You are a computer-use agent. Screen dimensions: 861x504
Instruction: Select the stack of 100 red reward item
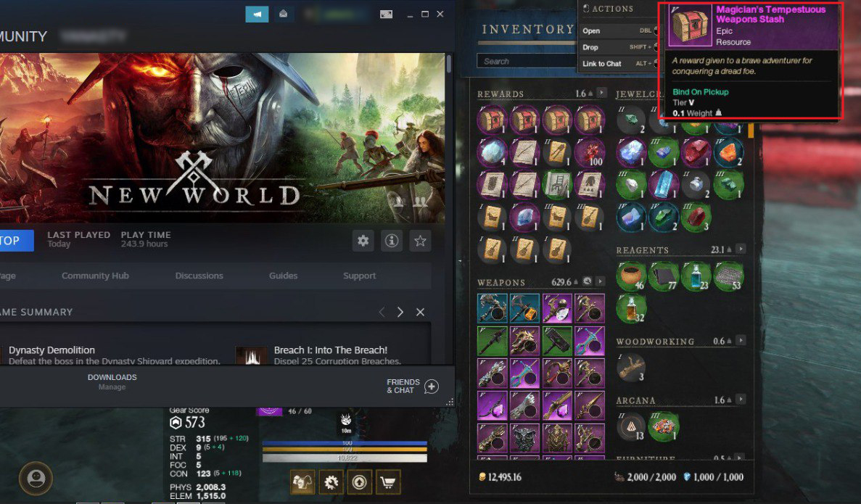(x=590, y=152)
